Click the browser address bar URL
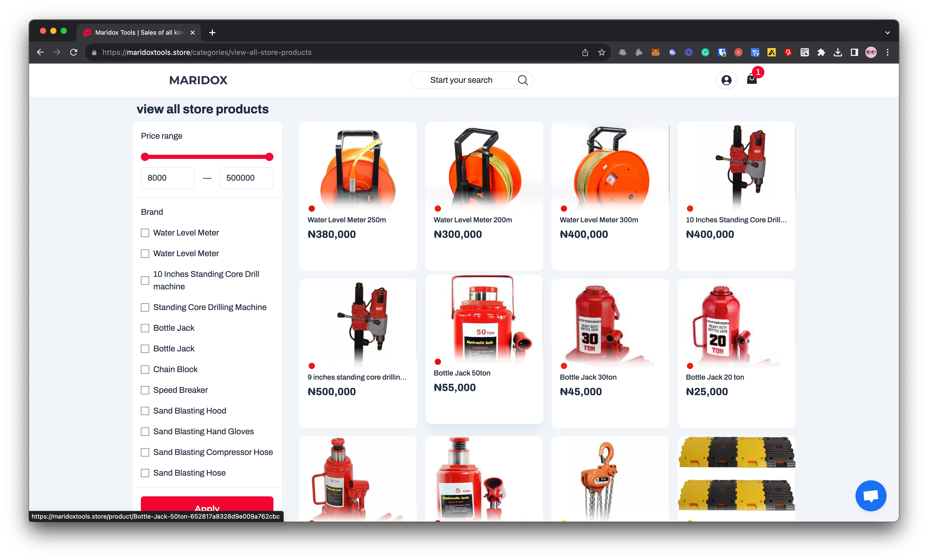The image size is (928, 560). [207, 52]
